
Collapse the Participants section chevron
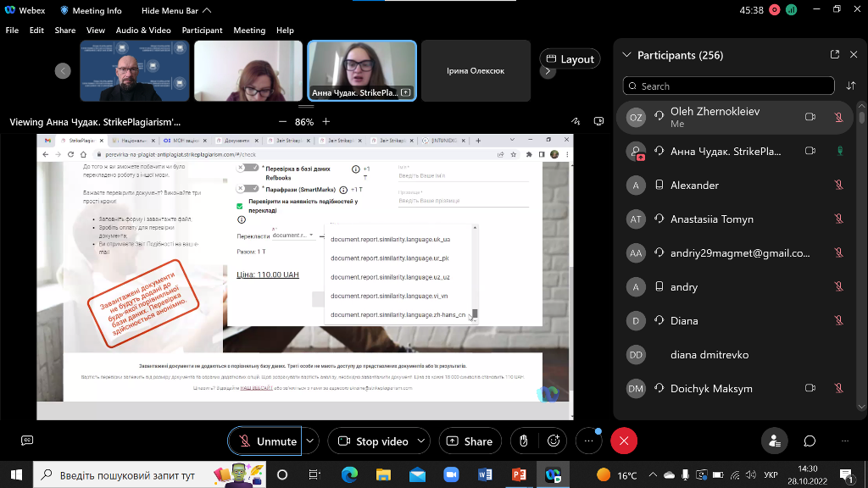click(627, 55)
